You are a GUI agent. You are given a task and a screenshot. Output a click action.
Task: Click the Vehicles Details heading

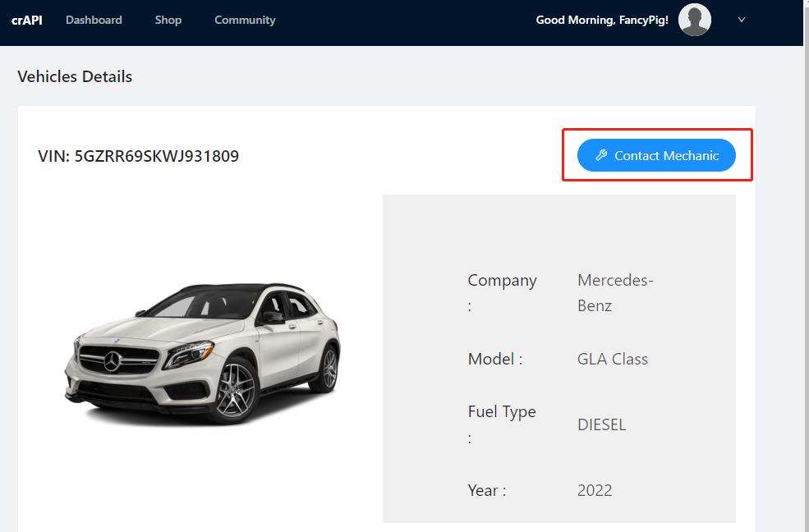75,77
